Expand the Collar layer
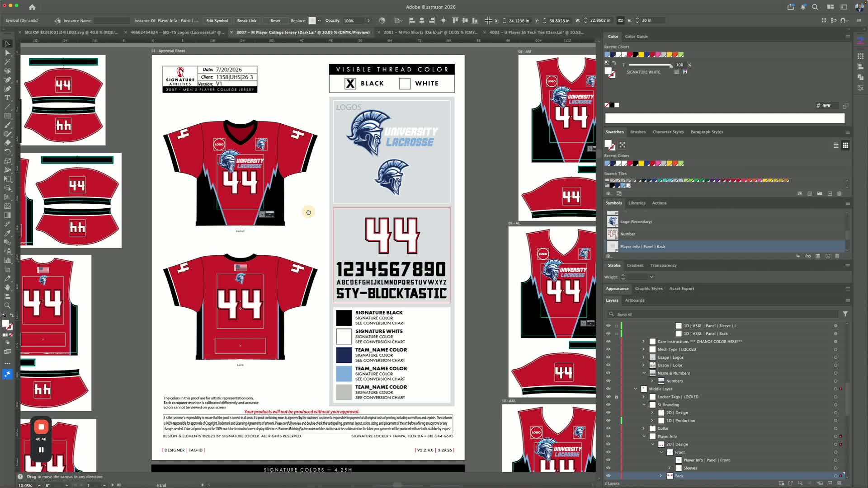Image resolution: width=868 pixels, height=488 pixels. (x=644, y=428)
